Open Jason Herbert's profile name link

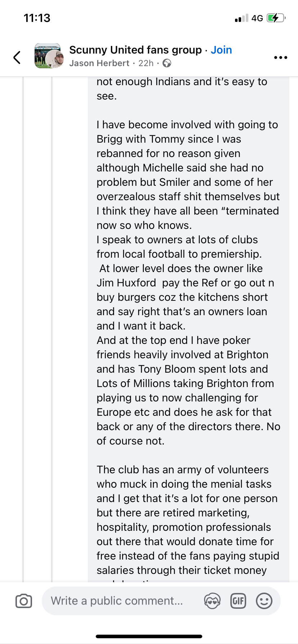(x=99, y=63)
